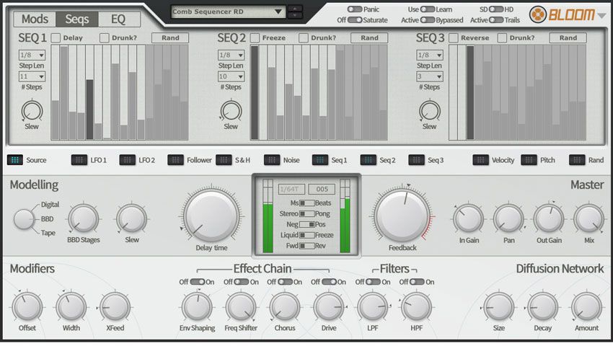Toggle the Use/Learn switch
The image size is (613, 364).
(428, 9)
